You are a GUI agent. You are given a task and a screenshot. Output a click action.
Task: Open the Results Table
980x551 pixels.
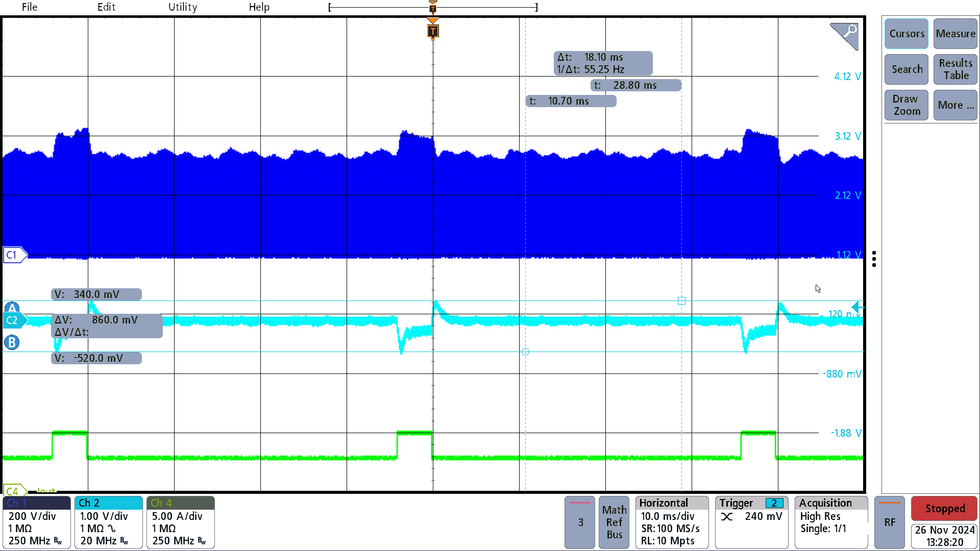(x=955, y=69)
